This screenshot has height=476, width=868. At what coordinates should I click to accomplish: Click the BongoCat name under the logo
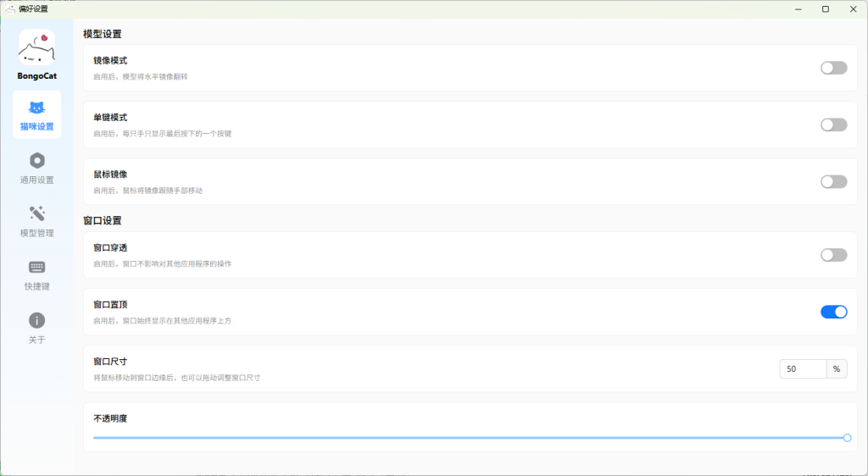coord(36,76)
